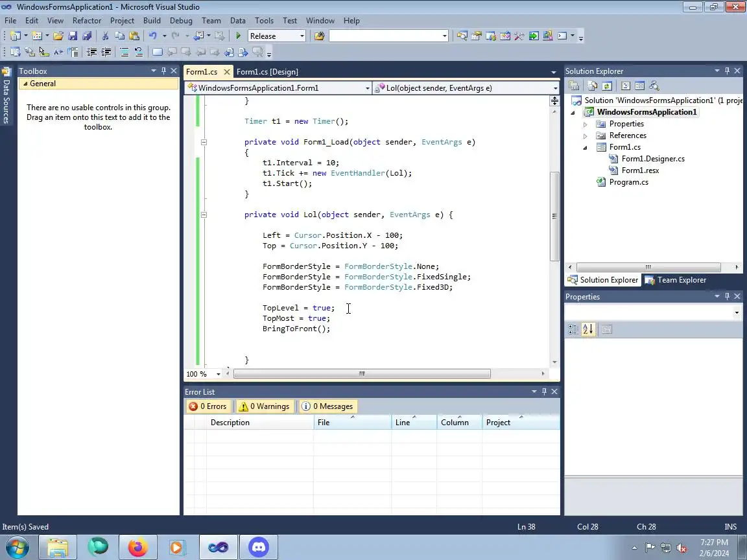Toggle auto-hide pin on Error List panel
Image resolution: width=747 pixels, height=560 pixels.
544,391
